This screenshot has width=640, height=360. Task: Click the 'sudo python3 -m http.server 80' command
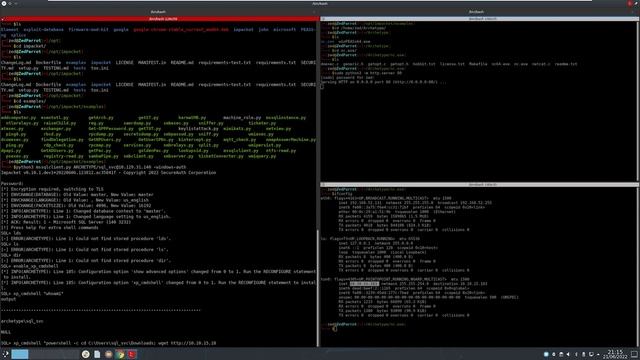(x=367, y=73)
